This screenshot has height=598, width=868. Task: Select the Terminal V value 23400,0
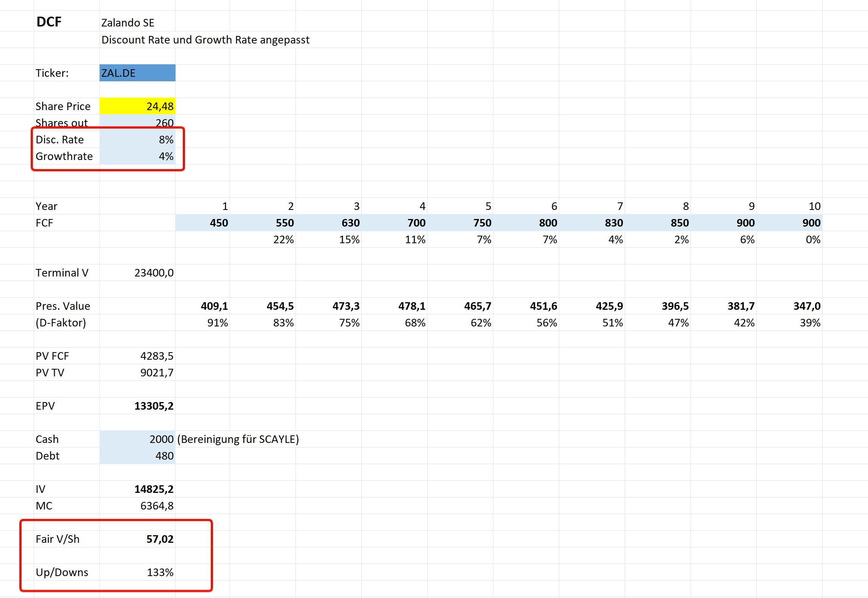click(137, 273)
